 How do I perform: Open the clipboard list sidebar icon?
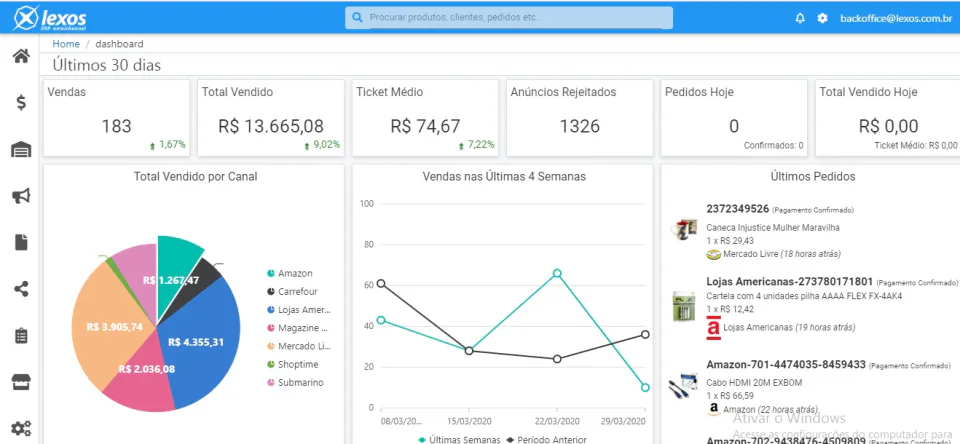click(x=21, y=336)
